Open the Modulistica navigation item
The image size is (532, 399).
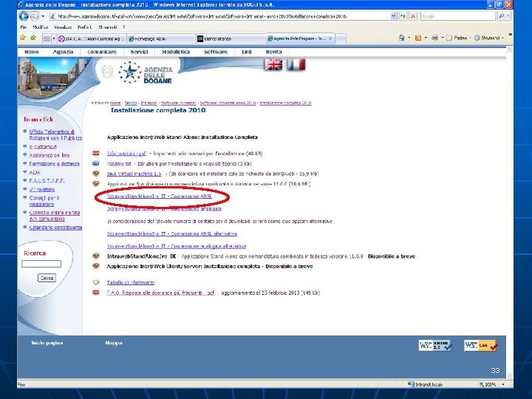(x=176, y=52)
